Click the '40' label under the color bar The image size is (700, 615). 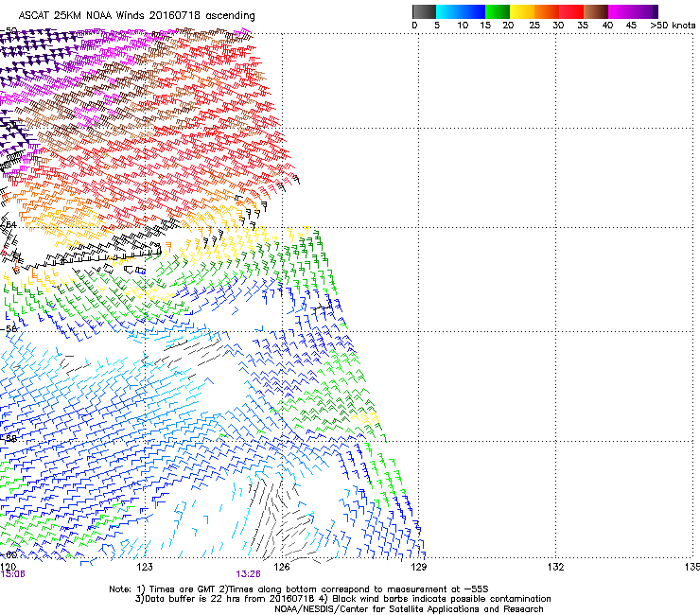(x=607, y=26)
